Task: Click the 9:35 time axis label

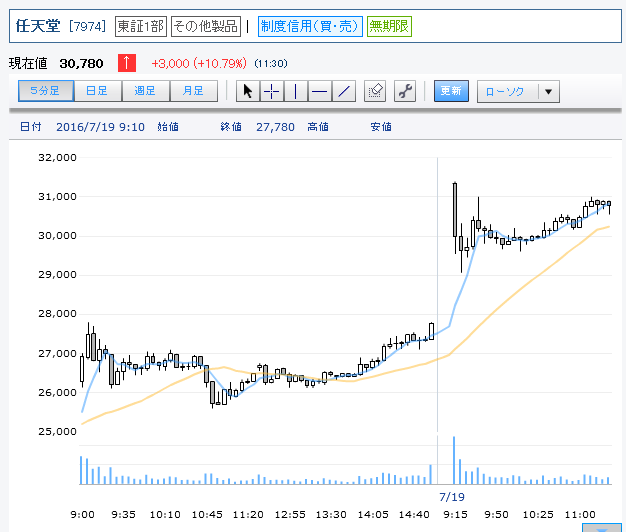Action: tap(124, 514)
